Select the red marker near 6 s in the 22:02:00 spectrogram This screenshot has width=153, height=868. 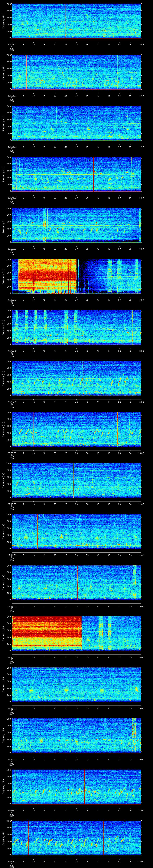click(x=26, y=72)
